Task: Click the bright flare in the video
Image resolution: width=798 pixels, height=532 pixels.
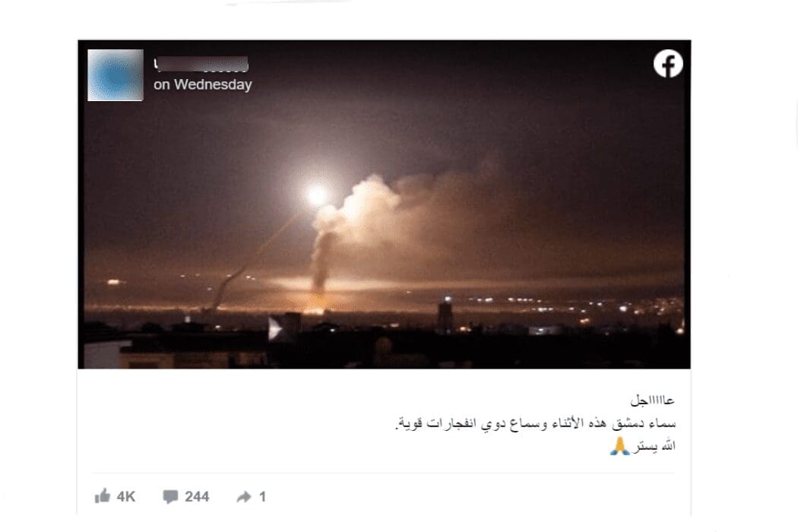Action: tap(318, 195)
